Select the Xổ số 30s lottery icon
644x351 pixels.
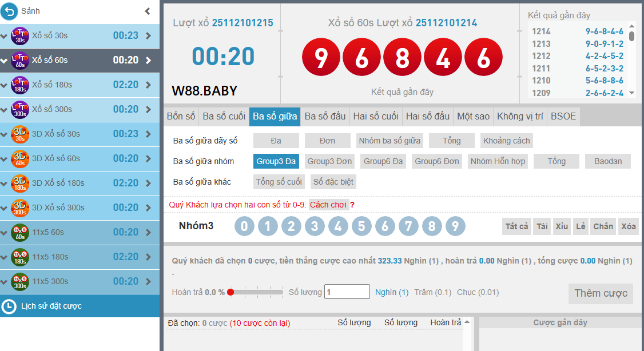(x=20, y=36)
